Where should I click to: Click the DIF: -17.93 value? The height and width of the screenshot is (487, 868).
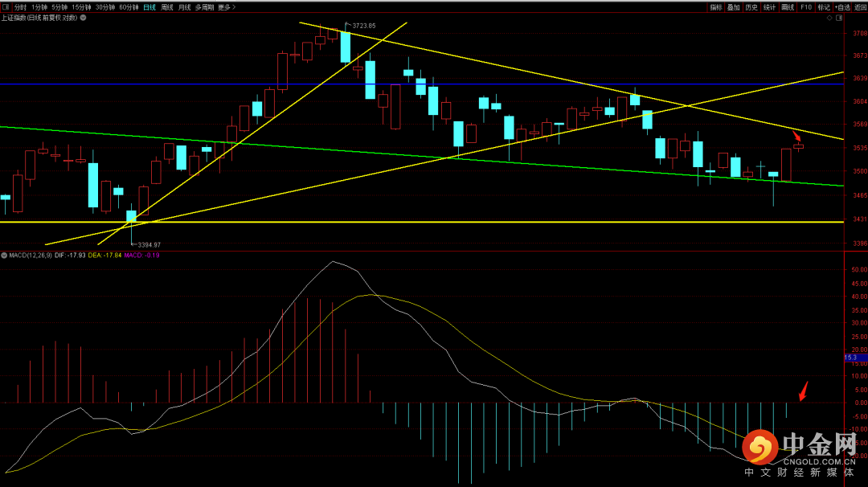[x=70, y=255]
